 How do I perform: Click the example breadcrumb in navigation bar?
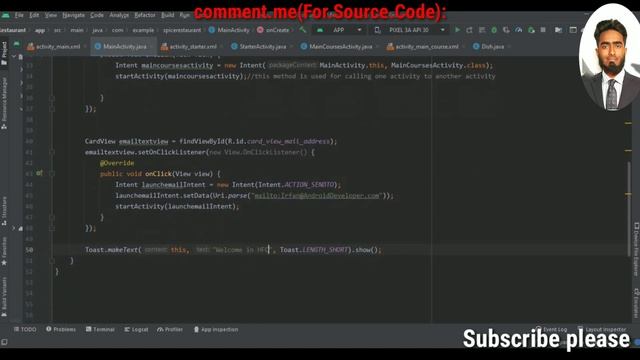click(143, 30)
